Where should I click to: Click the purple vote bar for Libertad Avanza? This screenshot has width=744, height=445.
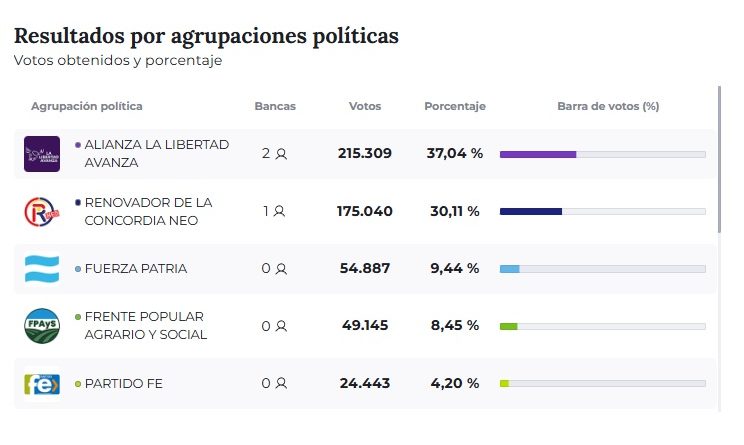(x=538, y=154)
